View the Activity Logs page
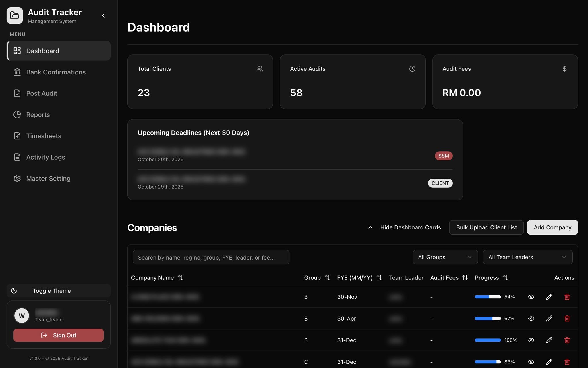This screenshot has height=368, width=588. coord(59,157)
